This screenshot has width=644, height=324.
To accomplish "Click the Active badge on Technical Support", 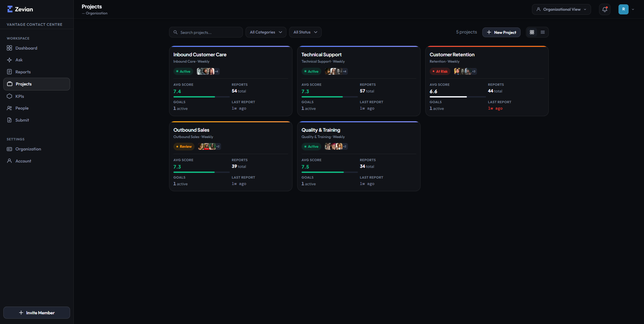I will [x=311, y=71].
